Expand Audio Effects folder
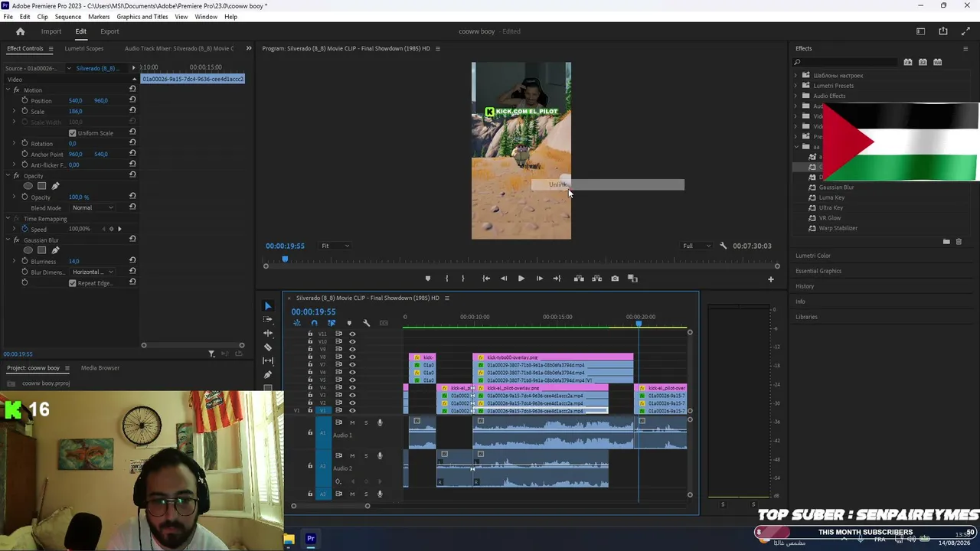 795,96
